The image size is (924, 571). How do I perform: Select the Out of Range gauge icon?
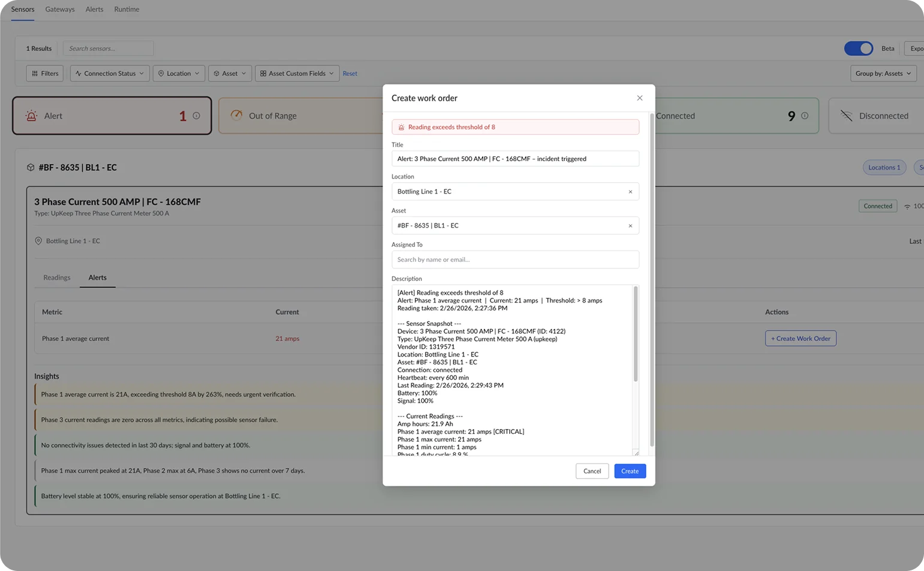236,116
